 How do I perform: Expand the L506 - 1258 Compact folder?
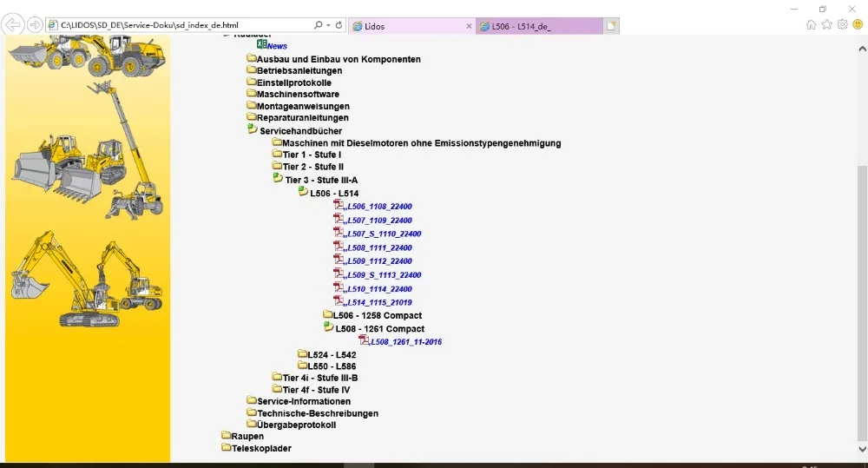coord(328,314)
